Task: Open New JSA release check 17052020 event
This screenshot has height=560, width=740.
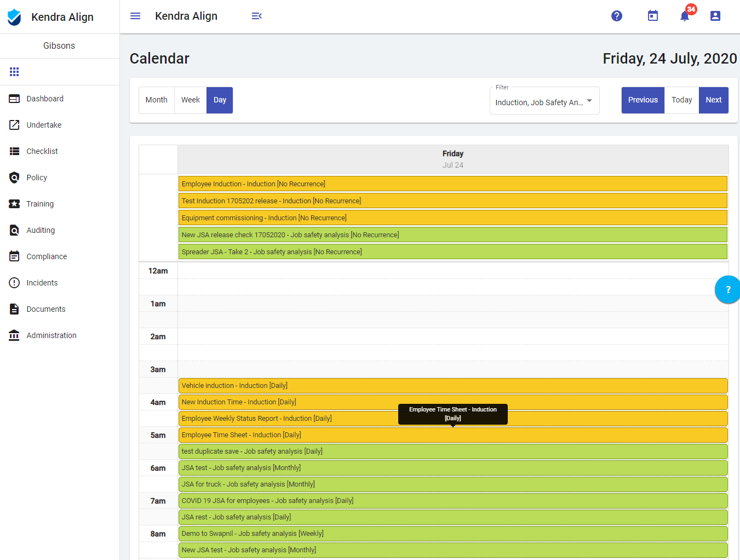Action: (x=453, y=235)
